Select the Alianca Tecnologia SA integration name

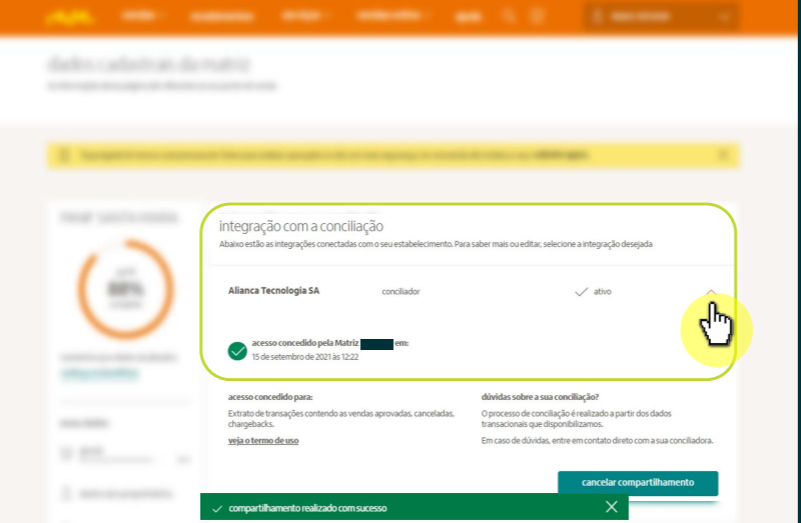point(274,291)
